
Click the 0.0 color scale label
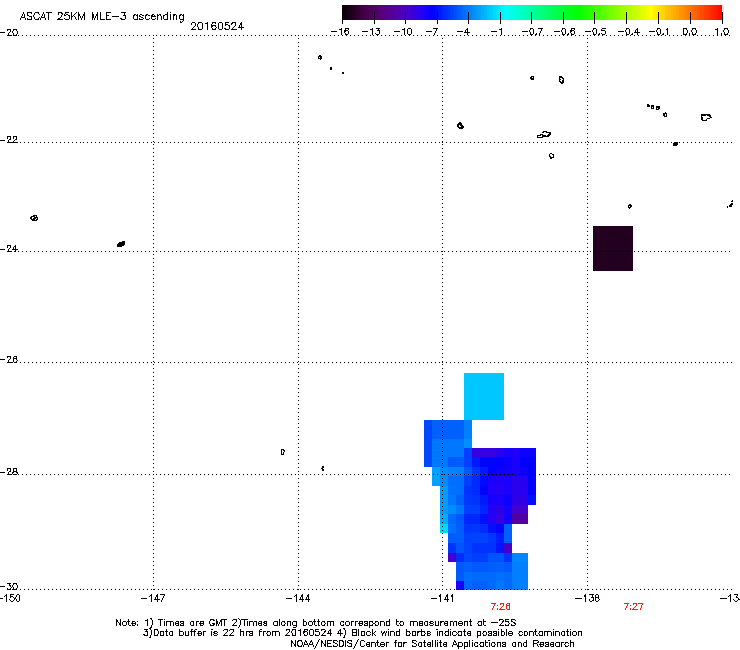click(x=690, y=32)
